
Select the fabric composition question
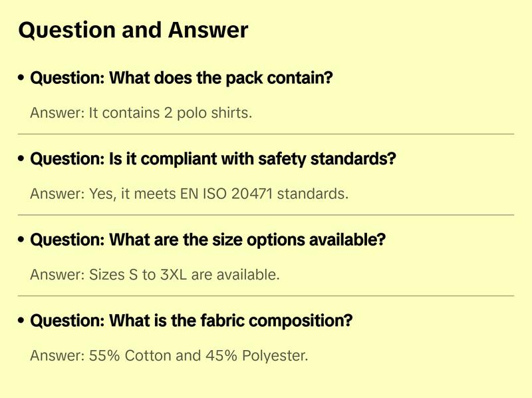point(191,321)
